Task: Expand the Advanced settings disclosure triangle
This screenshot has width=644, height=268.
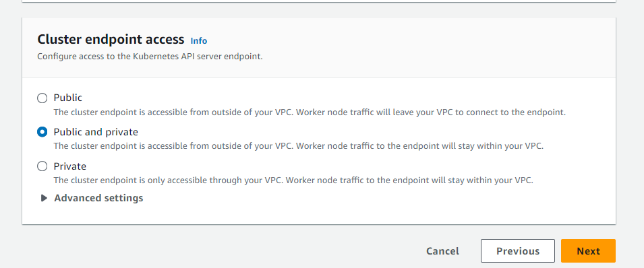Action: (x=44, y=198)
